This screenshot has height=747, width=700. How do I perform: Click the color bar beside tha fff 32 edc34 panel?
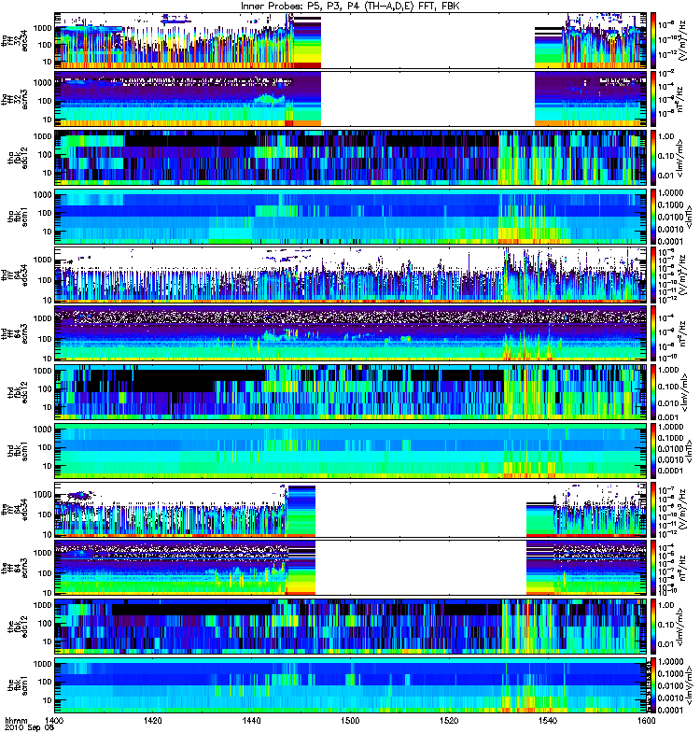[653, 41]
